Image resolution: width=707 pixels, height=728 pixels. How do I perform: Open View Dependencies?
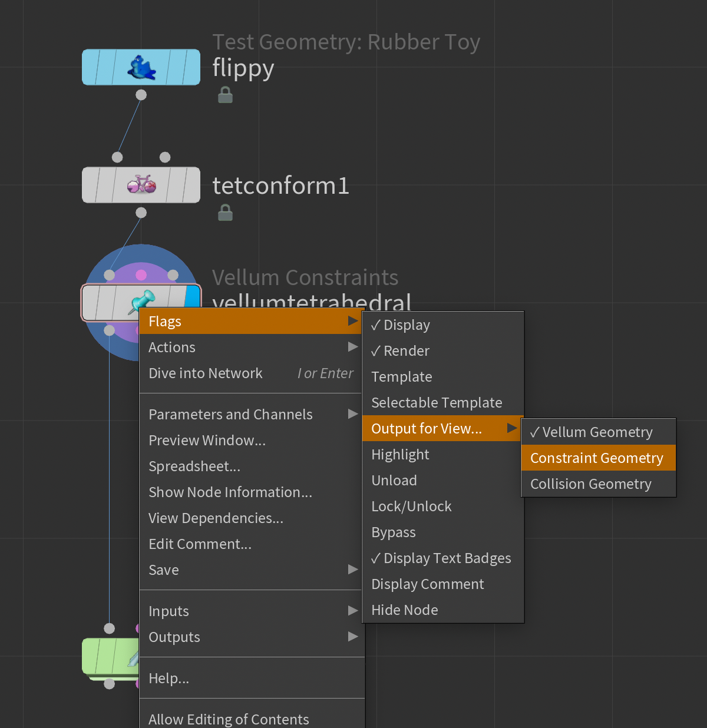coord(252,518)
